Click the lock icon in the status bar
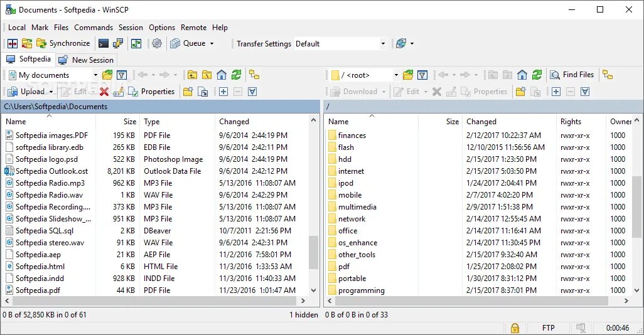This screenshot has width=644, height=335. (515, 328)
